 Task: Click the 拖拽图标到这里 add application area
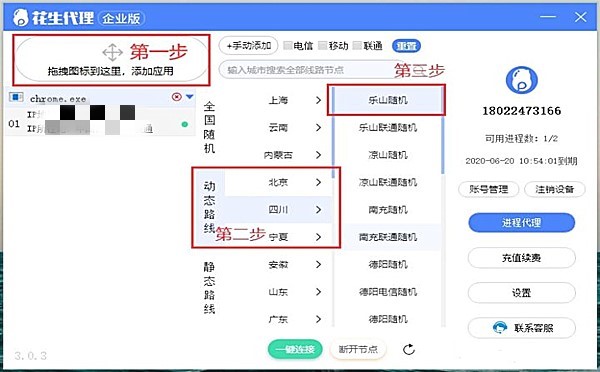[x=111, y=60]
